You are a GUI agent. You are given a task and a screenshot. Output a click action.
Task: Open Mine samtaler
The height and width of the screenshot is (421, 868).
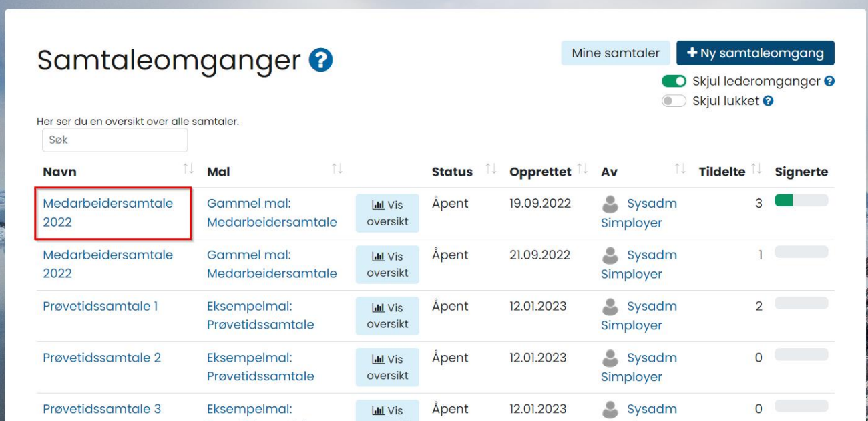point(616,53)
